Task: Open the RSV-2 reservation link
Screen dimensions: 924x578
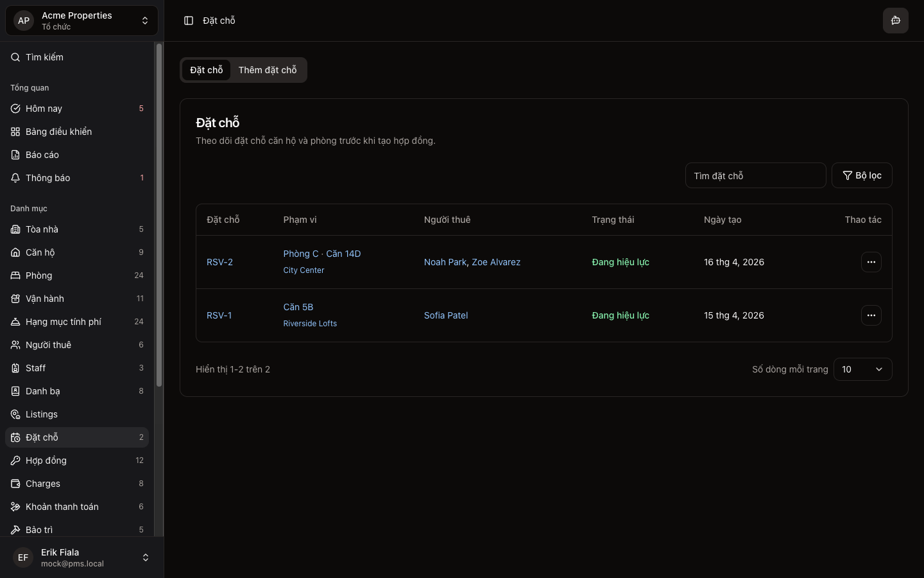Action: point(219,262)
